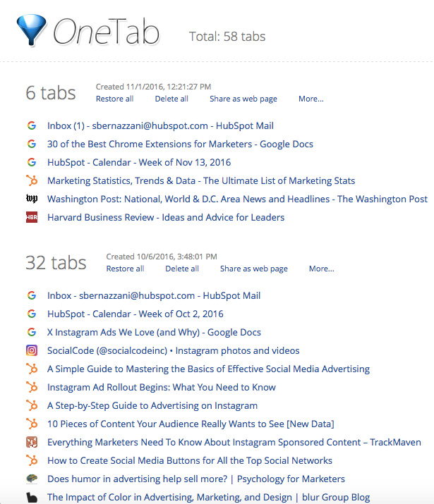
Task: Delete all tabs in the 32 tabs group
Action: pyautogui.click(x=182, y=269)
